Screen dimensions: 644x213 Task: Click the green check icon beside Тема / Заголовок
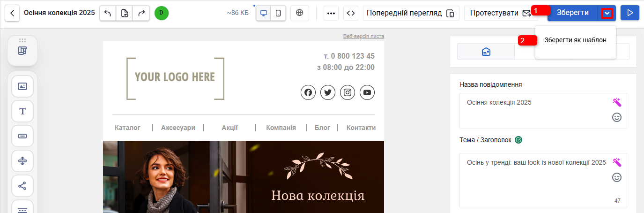(518, 140)
